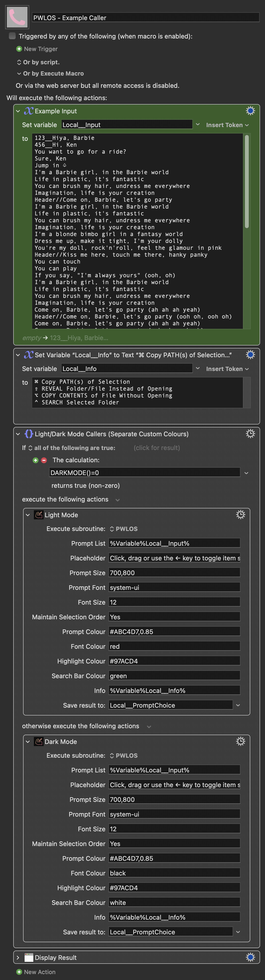Click the Display Result window icon
The height and width of the screenshot is (980, 265).
click(x=28, y=958)
